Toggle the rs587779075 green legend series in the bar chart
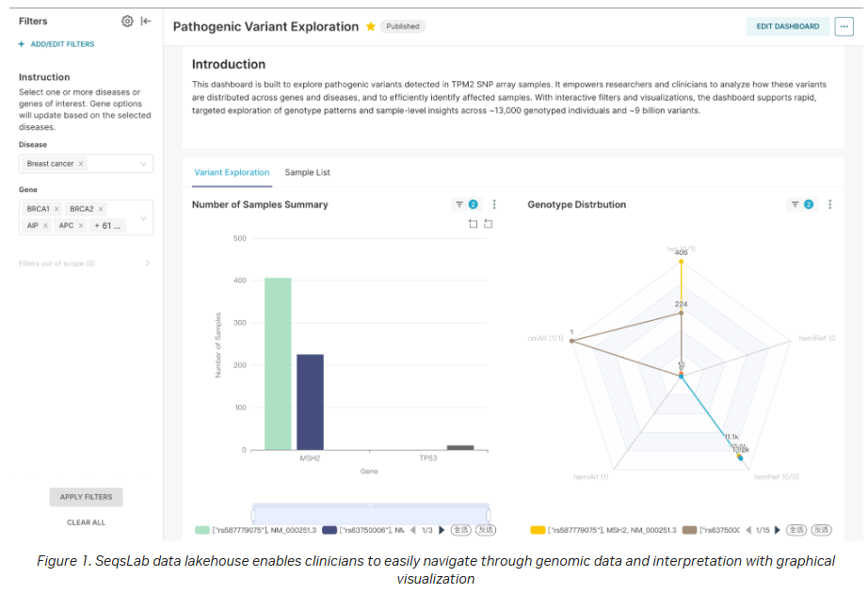 click(x=256, y=530)
